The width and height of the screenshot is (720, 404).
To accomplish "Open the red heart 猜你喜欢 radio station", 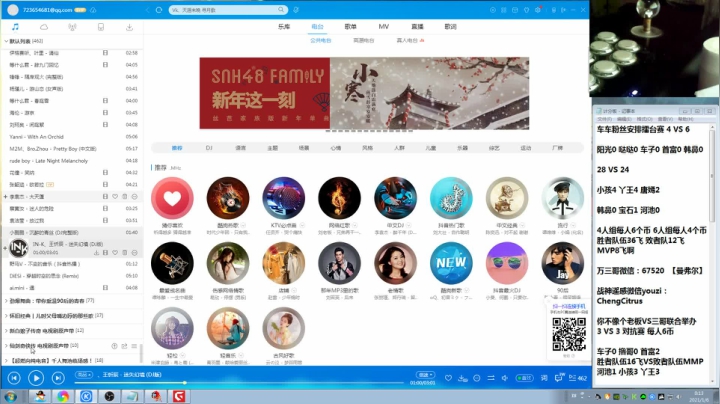I will click(x=172, y=198).
